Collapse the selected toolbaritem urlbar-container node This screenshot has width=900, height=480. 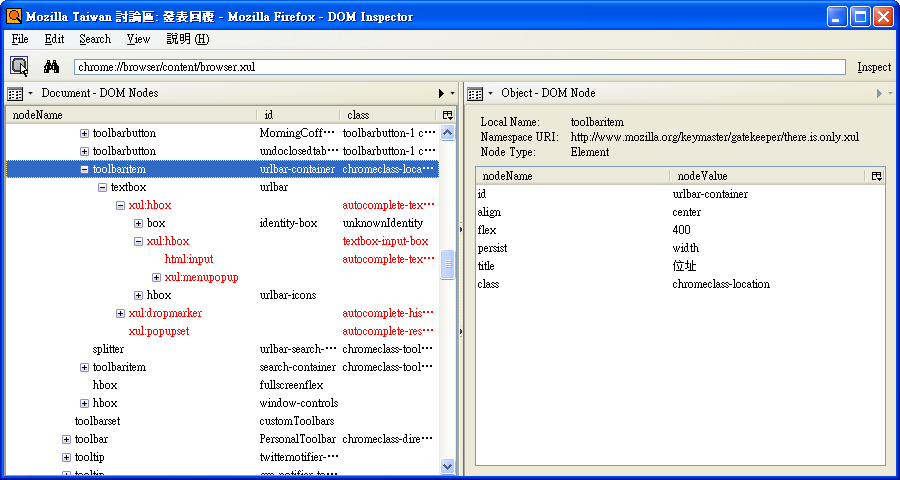pos(85,170)
